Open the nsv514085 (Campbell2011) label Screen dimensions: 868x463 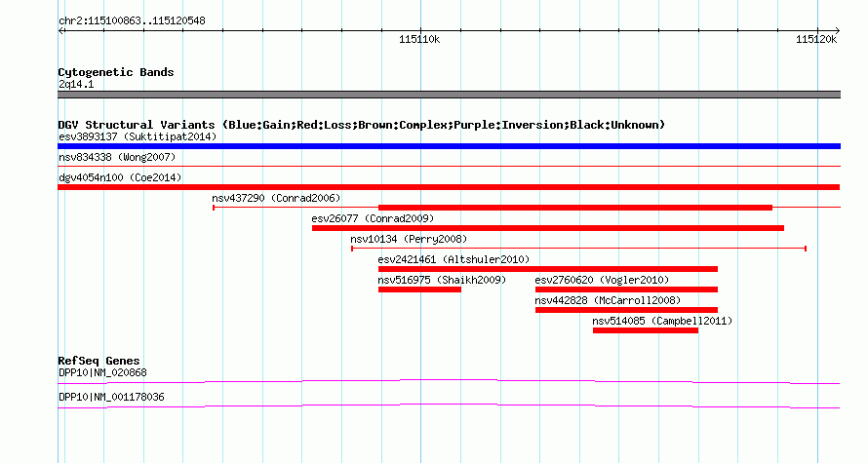(662, 321)
